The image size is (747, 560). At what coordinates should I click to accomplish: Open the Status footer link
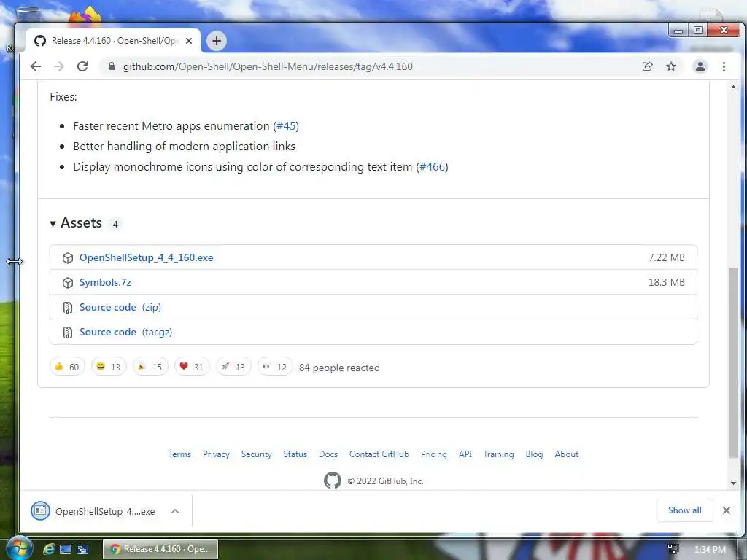pyautogui.click(x=295, y=454)
